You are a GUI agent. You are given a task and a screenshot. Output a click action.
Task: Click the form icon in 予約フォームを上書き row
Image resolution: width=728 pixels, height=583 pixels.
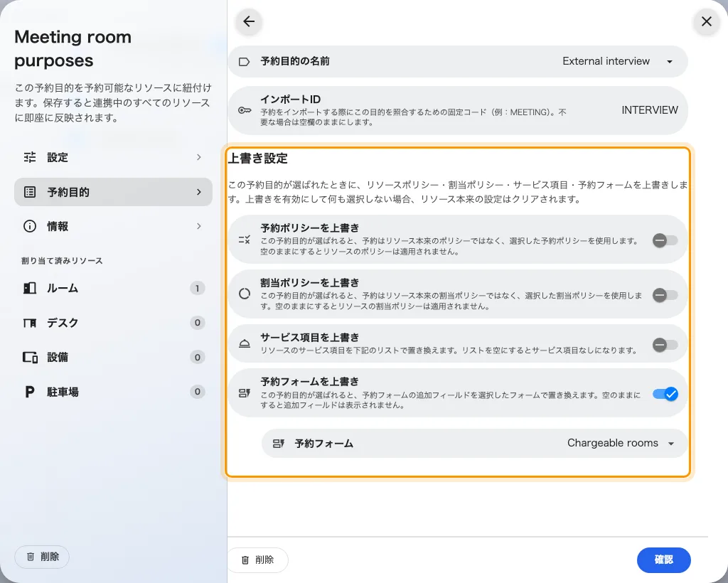(245, 393)
